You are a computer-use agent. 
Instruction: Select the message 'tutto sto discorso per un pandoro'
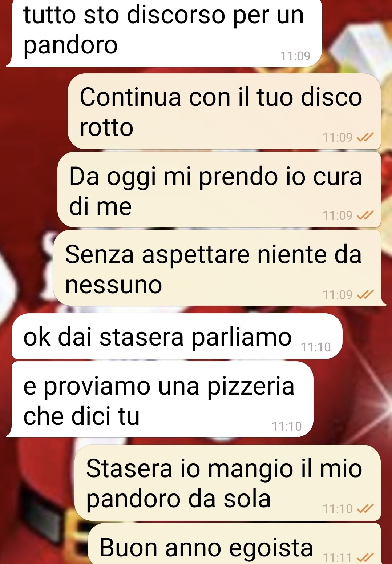click(164, 33)
